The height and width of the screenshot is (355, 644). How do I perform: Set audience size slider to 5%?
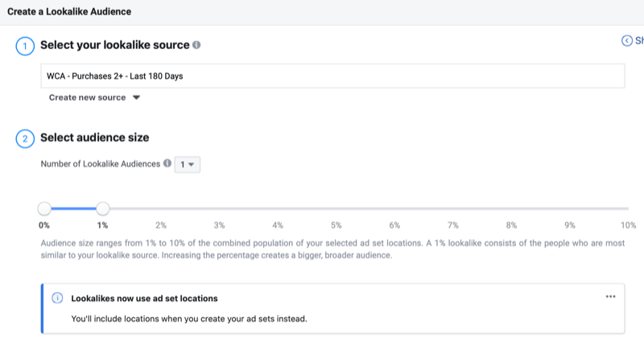[x=336, y=209]
